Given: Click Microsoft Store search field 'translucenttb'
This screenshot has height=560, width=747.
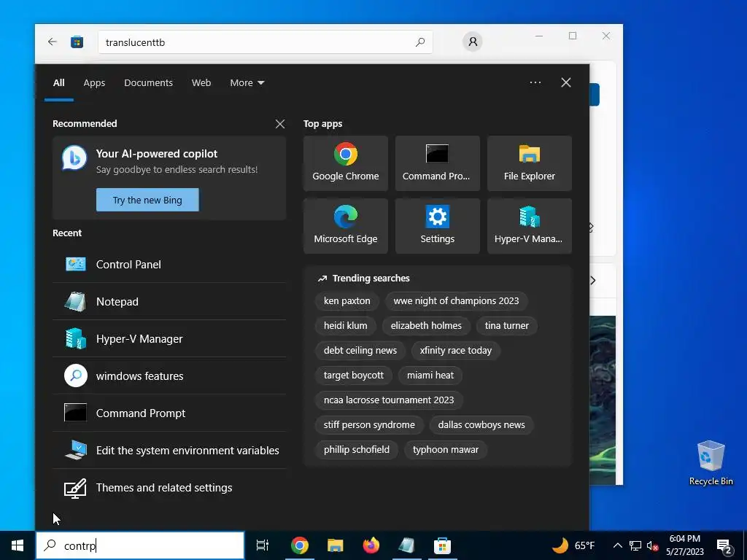Looking at the screenshot, I should coord(265,42).
